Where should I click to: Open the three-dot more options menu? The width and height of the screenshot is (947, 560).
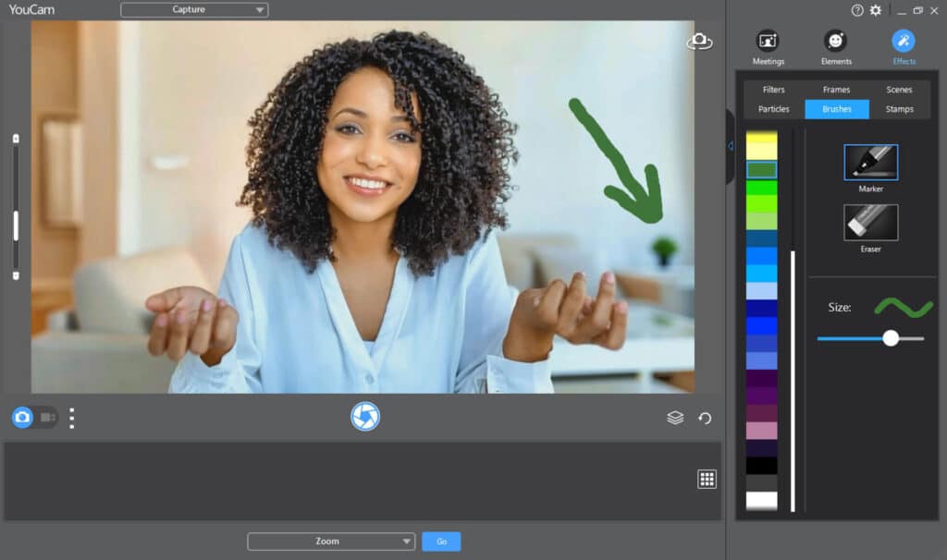pos(72,419)
